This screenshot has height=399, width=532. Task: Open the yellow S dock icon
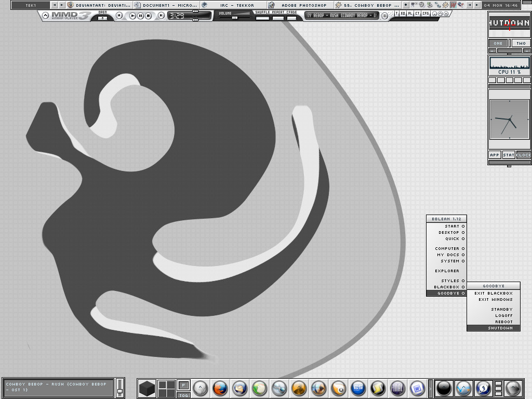[378, 388]
